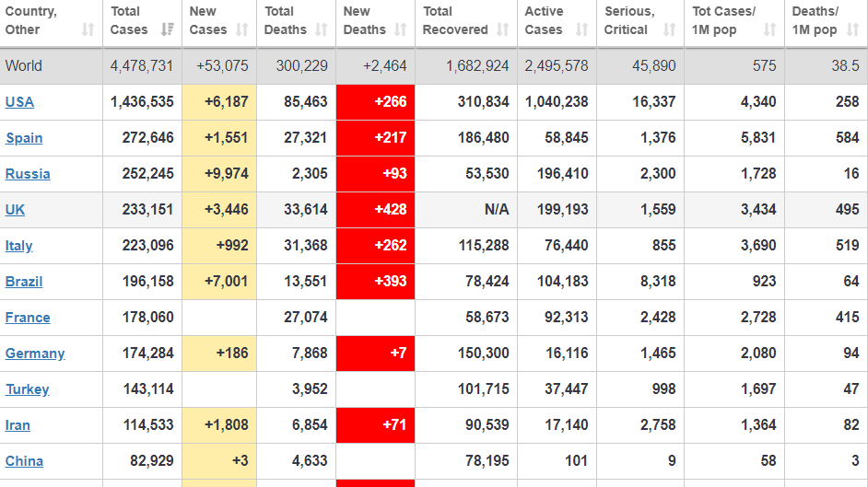Select Russia new cases +9,974 cell

point(219,174)
